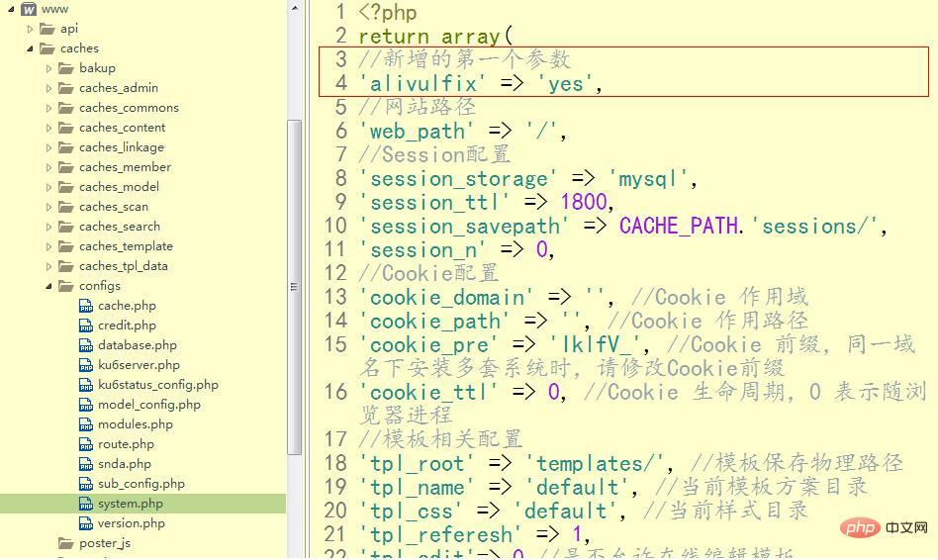Click the route.php file icon

pyautogui.click(x=86, y=444)
